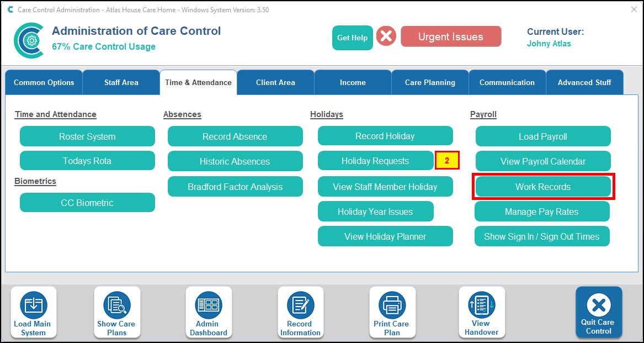Viewport: 644px width, 343px height.
Task: Click Show Sign In / Sign Out Times
Action: tap(541, 236)
